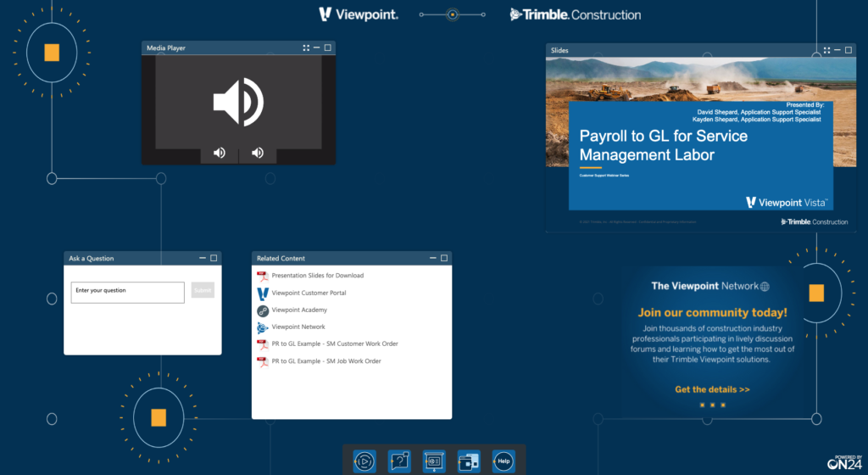Expand Slides panel to full screen
This screenshot has height=475, width=868.
click(x=826, y=50)
